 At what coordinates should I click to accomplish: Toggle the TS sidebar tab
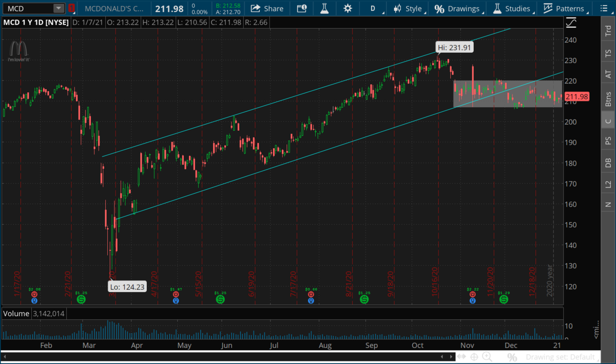pos(608,53)
